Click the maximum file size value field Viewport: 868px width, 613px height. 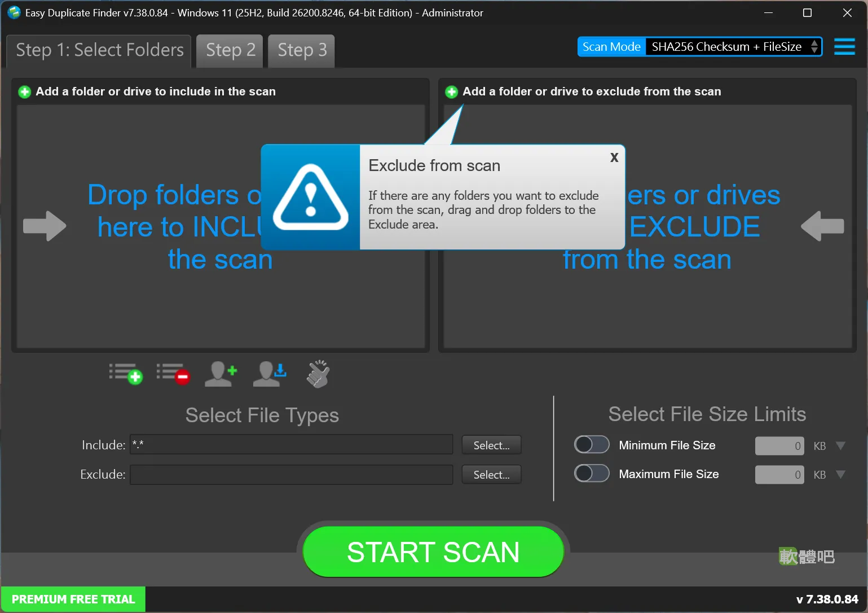pyautogui.click(x=779, y=475)
